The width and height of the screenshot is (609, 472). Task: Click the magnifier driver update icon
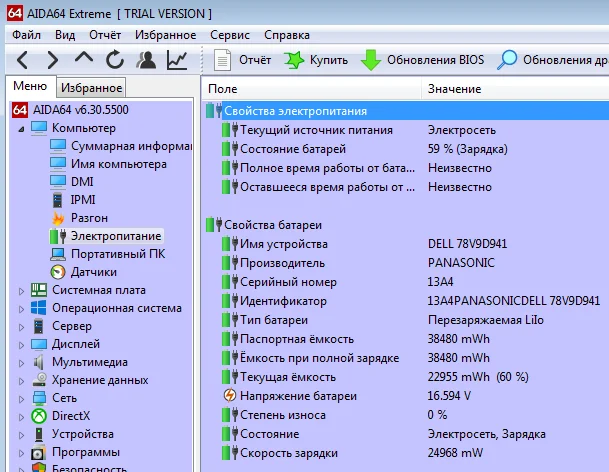(x=507, y=60)
